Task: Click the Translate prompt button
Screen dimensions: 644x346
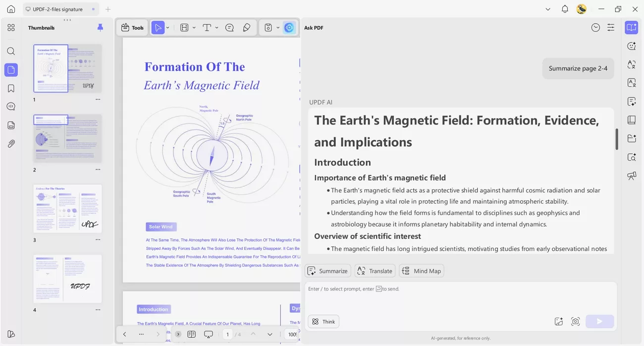Action: (x=375, y=271)
